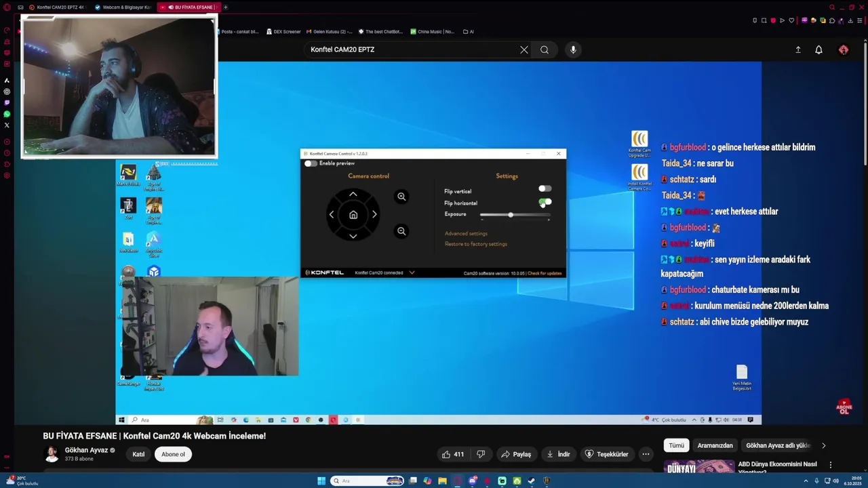Open The best ChatBot bookmark

[380, 31]
